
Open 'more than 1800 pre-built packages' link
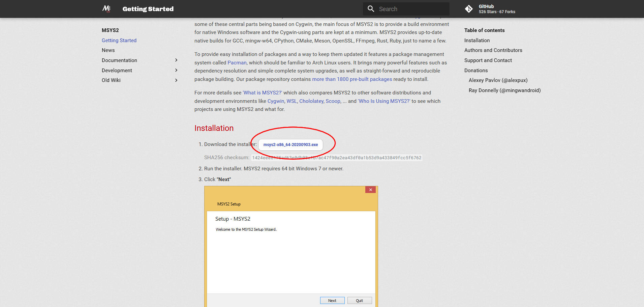tap(352, 79)
